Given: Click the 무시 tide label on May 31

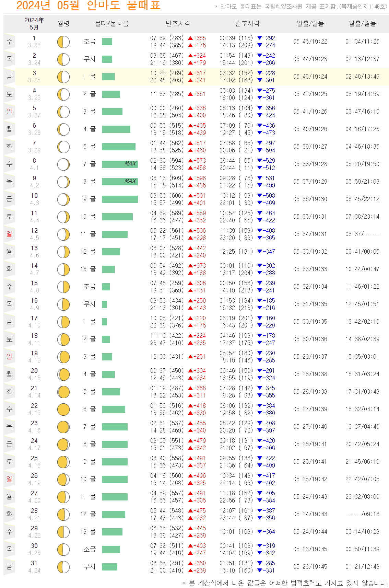Looking at the screenshot, I should (90, 567).
